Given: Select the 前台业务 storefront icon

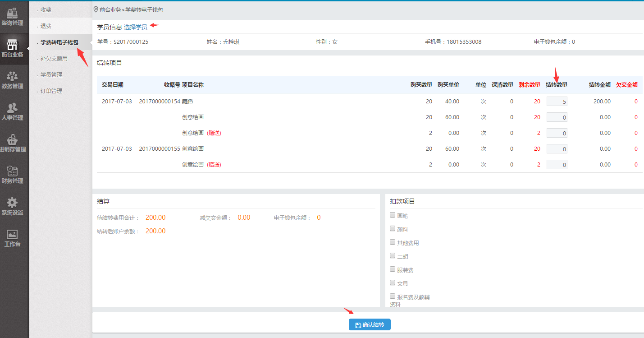Looking at the screenshot, I should (12, 44).
